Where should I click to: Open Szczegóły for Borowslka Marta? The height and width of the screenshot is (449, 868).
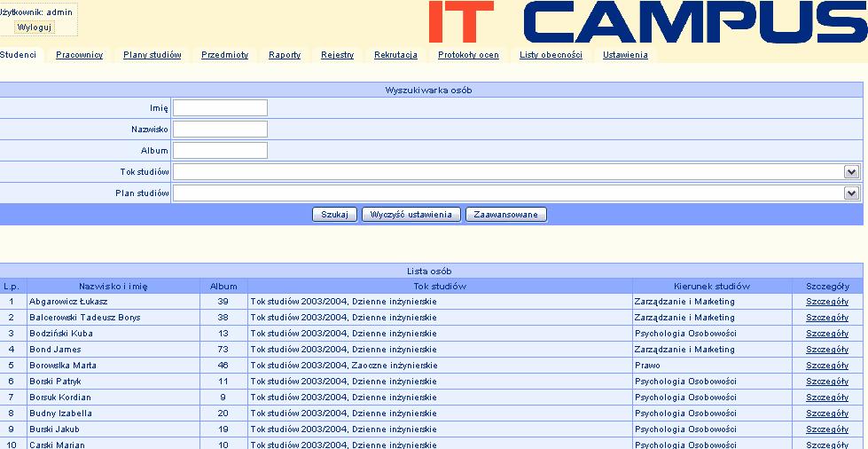pos(827,366)
